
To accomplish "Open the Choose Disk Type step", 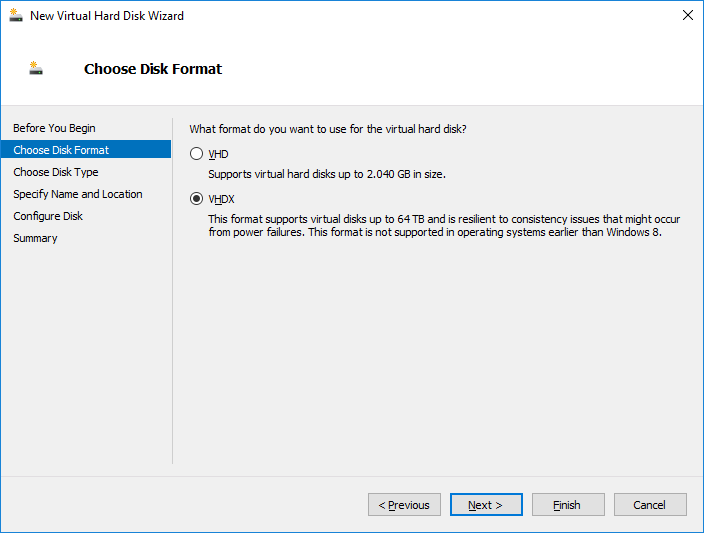I will pos(56,172).
